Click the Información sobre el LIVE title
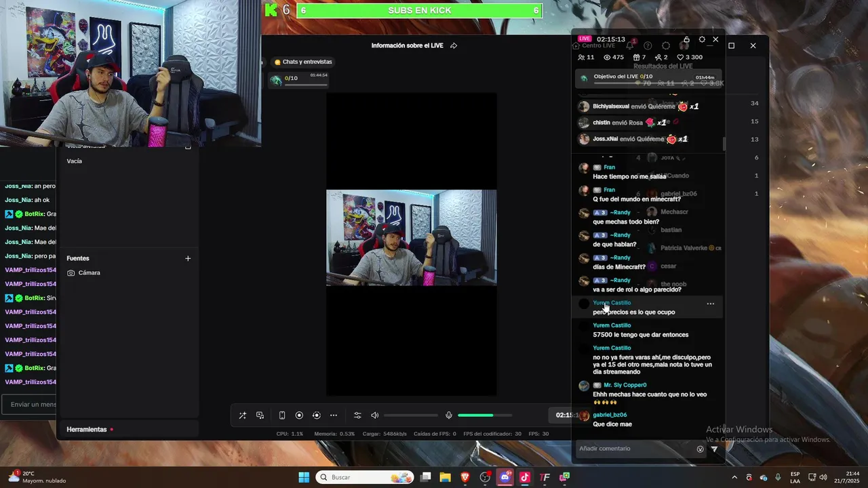This screenshot has width=868, height=488. coord(407,45)
